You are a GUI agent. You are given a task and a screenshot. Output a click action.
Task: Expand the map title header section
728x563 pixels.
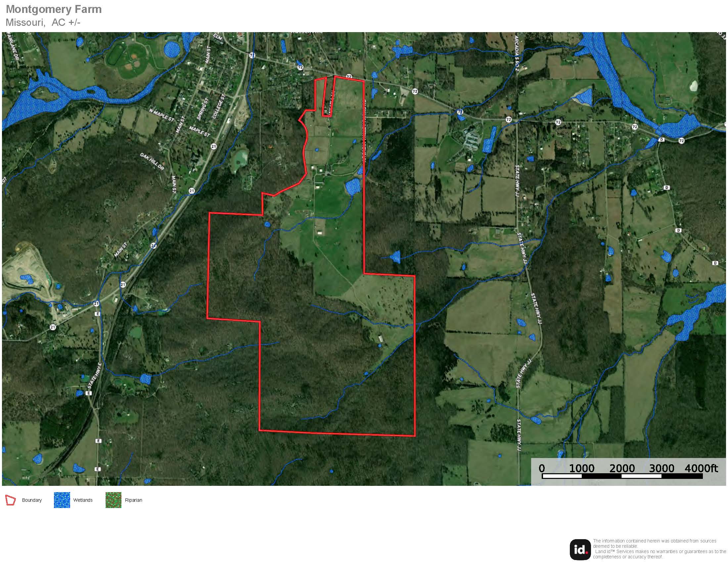tap(53, 15)
